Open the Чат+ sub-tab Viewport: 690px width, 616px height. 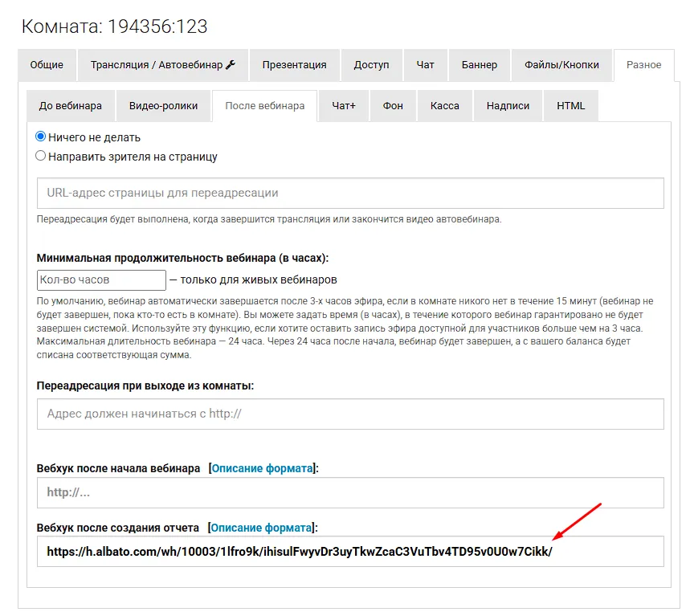344,106
